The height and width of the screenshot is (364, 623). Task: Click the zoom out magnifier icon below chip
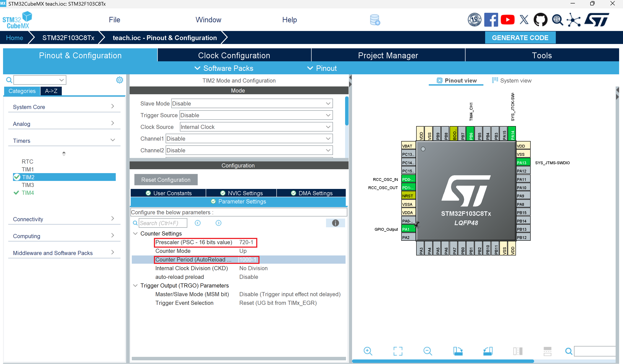[427, 351]
